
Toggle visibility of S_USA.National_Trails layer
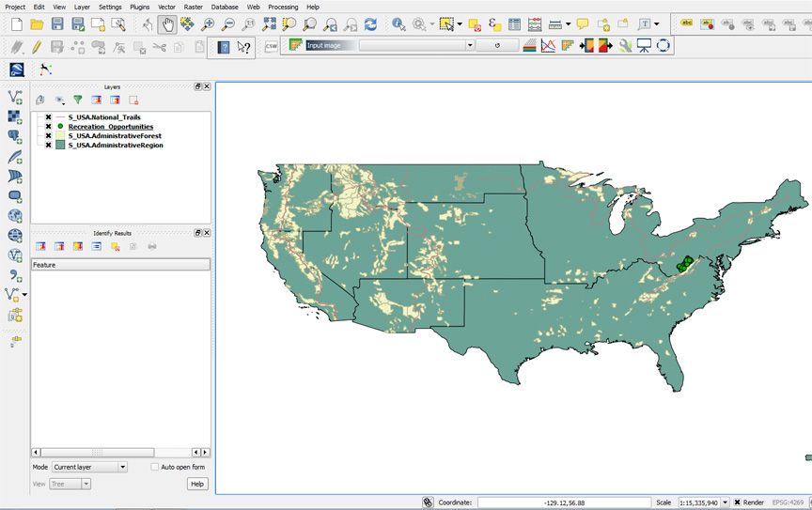[48, 117]
